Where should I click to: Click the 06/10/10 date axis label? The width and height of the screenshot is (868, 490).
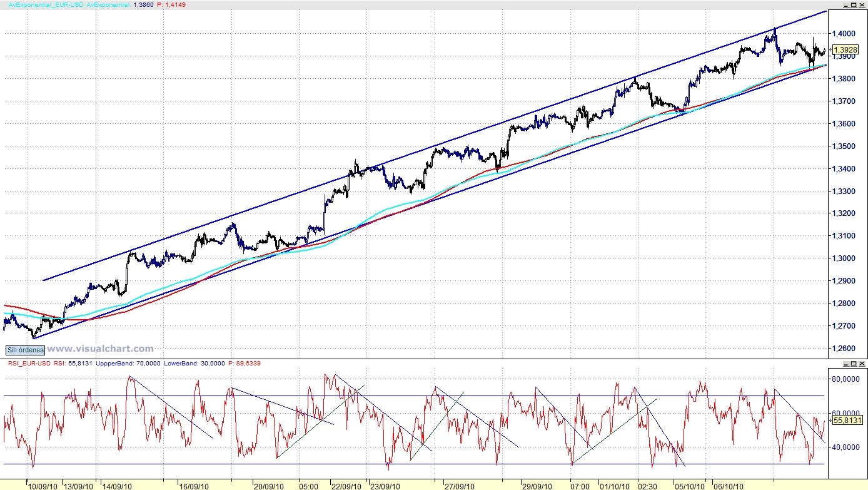point(729,486)
